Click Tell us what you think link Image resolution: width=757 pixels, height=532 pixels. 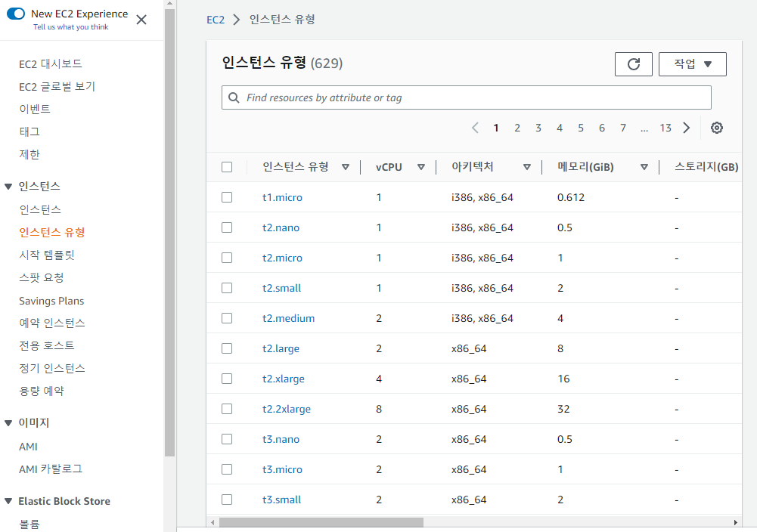(x=71, y=27)
